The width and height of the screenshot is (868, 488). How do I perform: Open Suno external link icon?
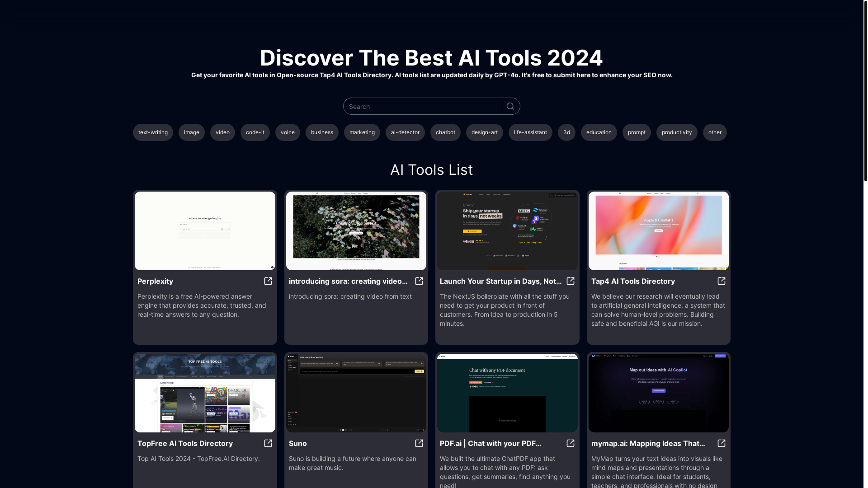click(419, 443)
